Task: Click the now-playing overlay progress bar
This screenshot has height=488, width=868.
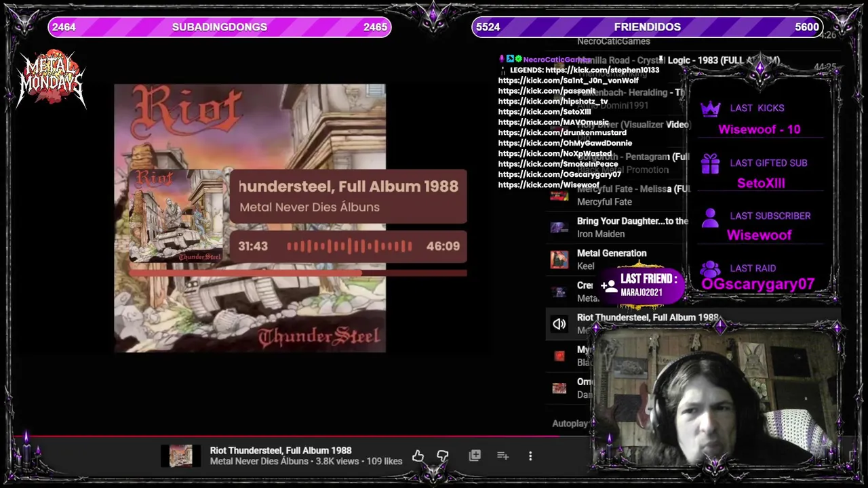Action: point(298,273)
